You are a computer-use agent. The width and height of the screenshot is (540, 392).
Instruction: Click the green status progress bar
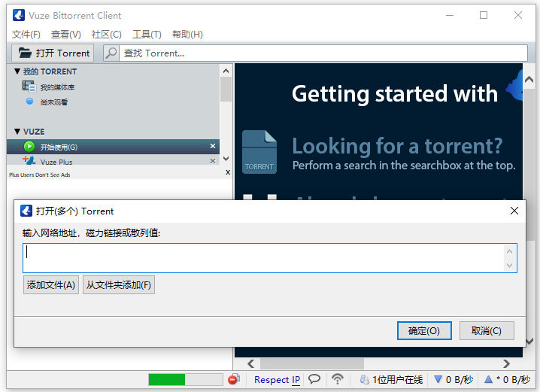(x=185, y=380)
